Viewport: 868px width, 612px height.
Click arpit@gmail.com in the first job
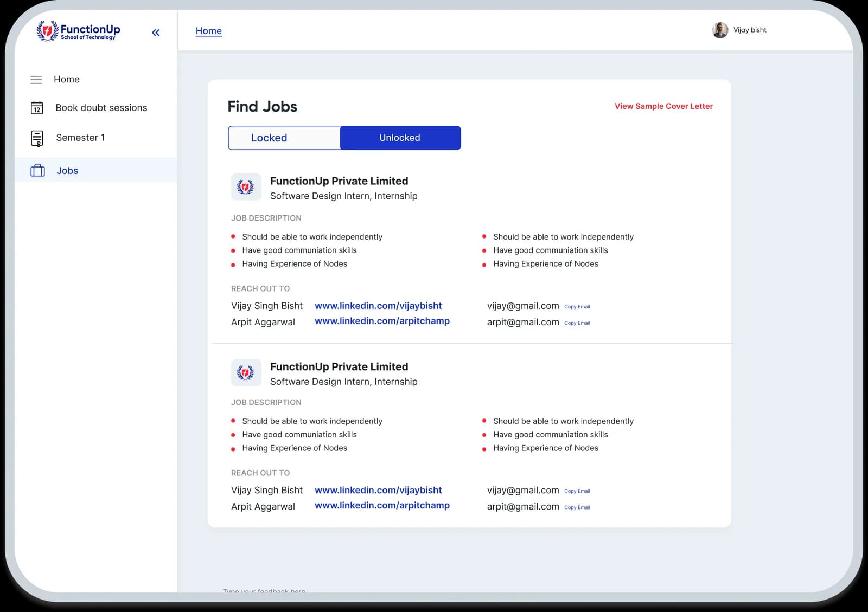(523, 322)
